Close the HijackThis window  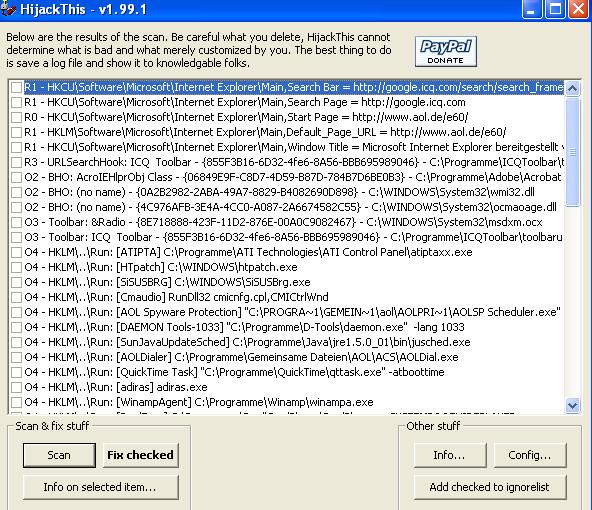578,9
